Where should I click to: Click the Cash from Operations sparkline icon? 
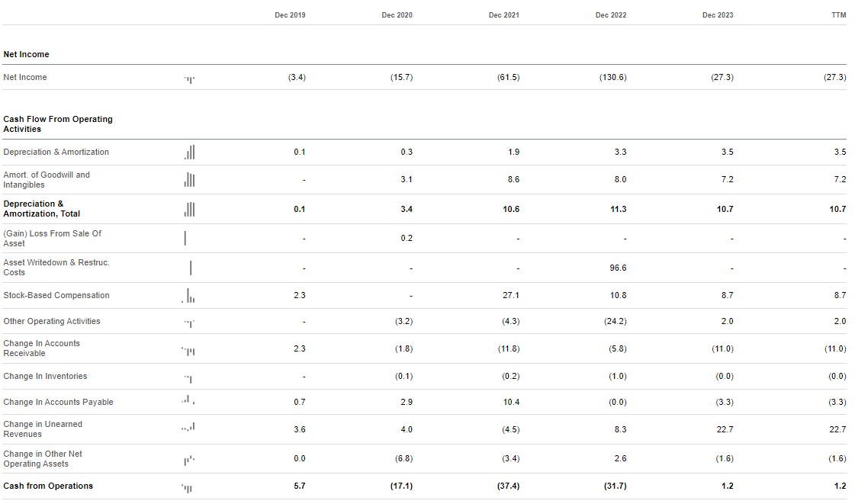(x=188, y=487)
